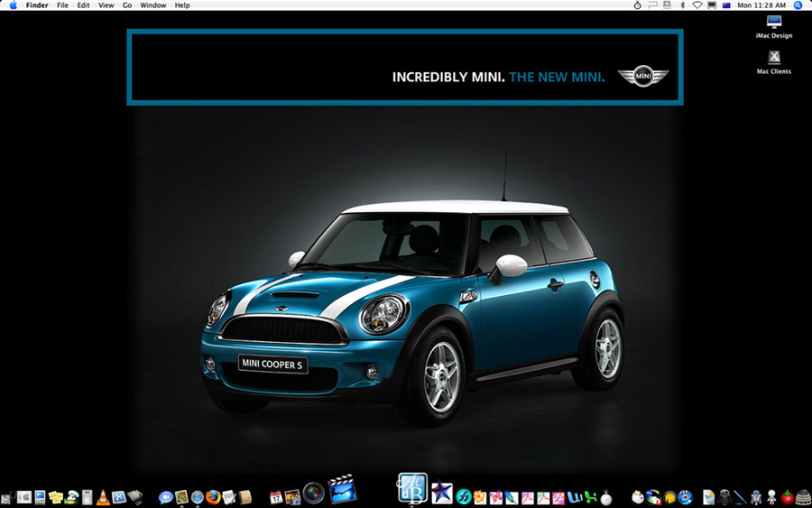Open Microsoft Word in the Dock
Screen dimensions: 812x508
coord(575,497)
